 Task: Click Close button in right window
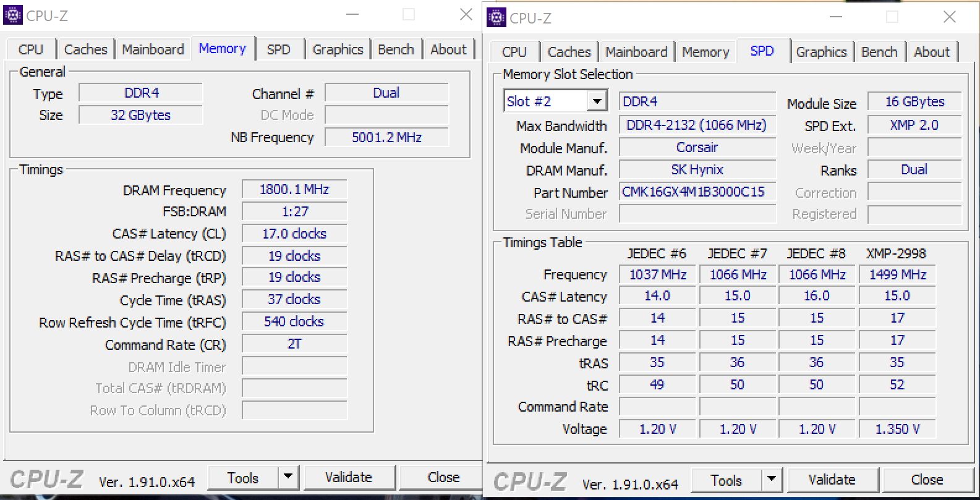[x=927, y=480]
